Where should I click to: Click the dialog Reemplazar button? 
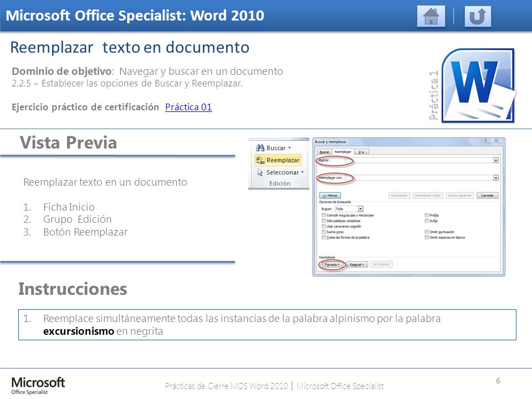(x=399, y=196)
